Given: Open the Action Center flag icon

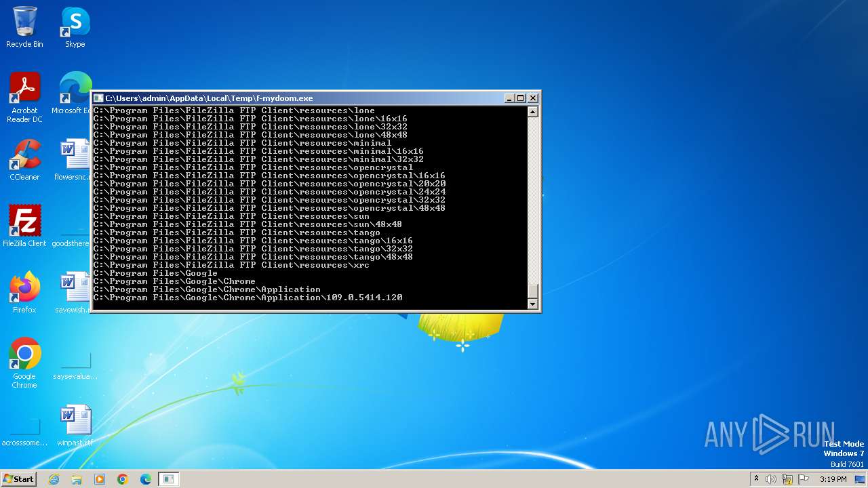Looking at the screenshot, I should tap(804, 479).
